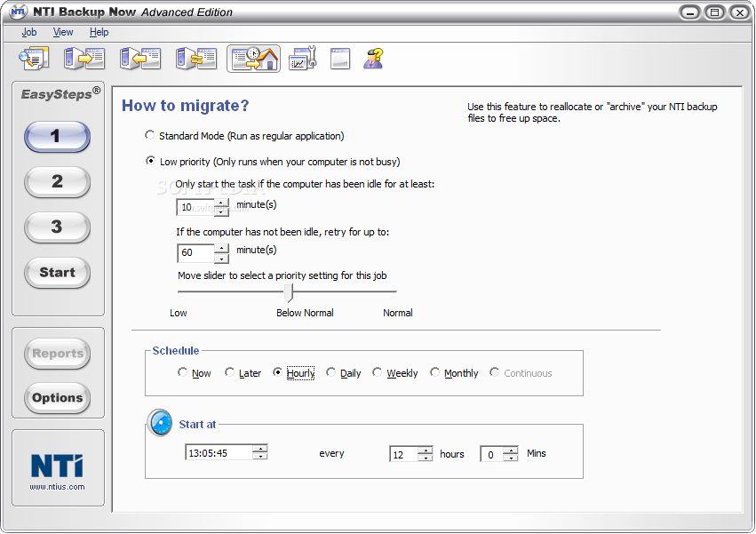The width and height of the screenshot is (756, 534).
Task: Click the start time field 13:05:45
Action: pyautogui.click(x=219, y=453)
